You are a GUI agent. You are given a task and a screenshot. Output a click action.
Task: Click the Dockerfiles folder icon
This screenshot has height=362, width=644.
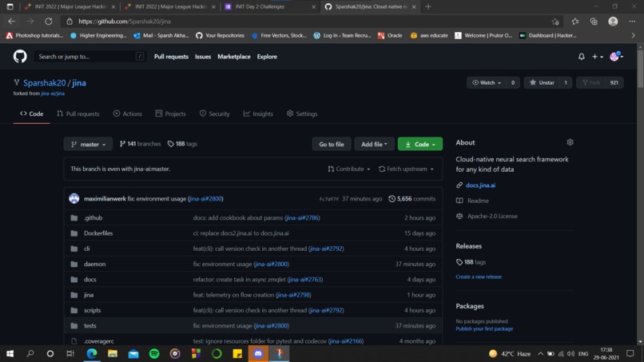[74, 233]
